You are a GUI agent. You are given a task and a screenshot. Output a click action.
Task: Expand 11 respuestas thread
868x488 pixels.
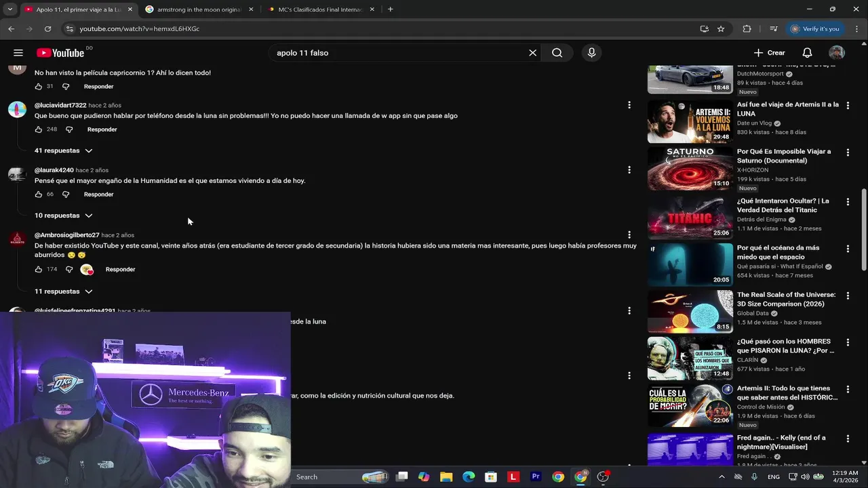(x=64, y=291)
